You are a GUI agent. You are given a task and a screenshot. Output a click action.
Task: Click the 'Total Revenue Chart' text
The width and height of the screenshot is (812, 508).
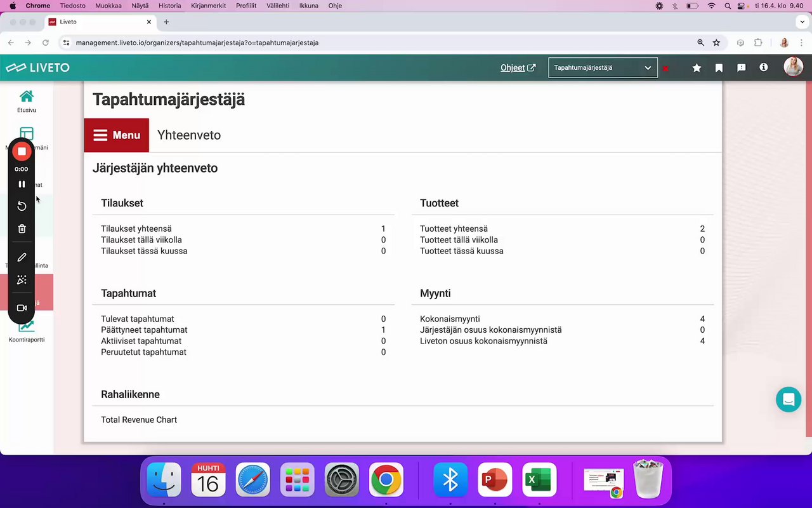click(139, 420)
